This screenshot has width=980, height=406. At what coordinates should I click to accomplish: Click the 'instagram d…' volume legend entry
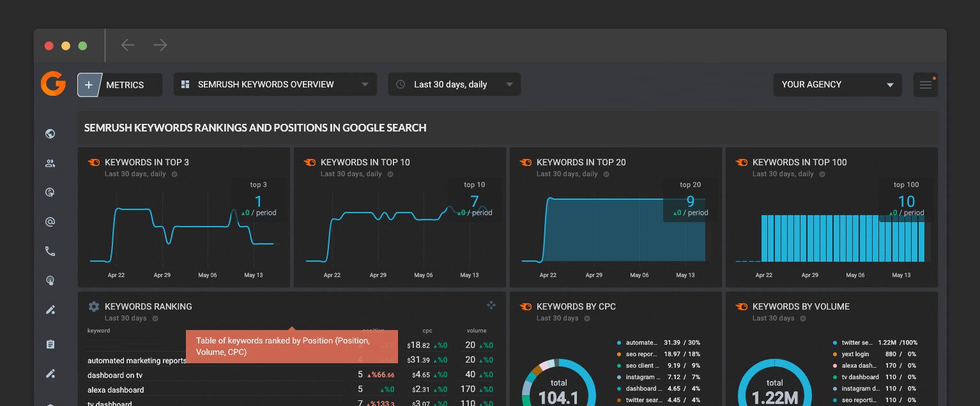point(875,389)
